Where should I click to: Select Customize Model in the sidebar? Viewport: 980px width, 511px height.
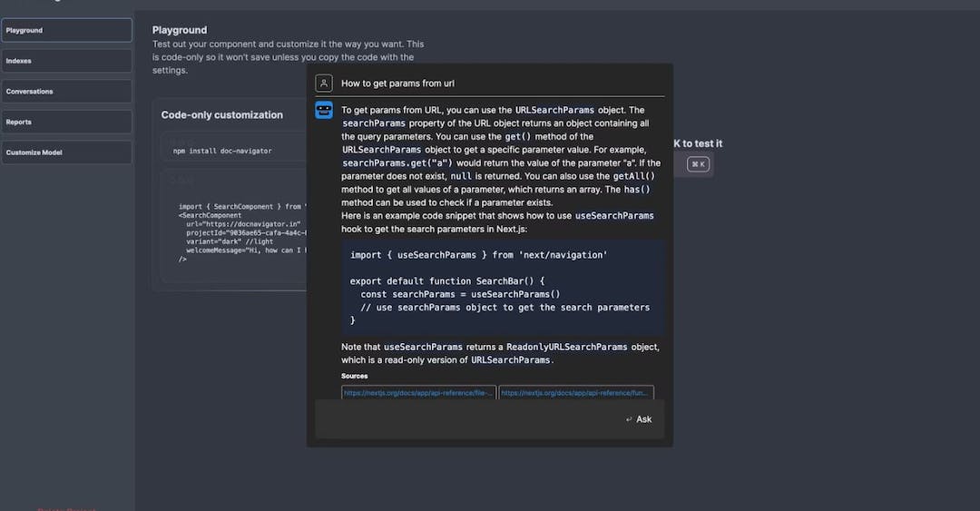(66, 152)
